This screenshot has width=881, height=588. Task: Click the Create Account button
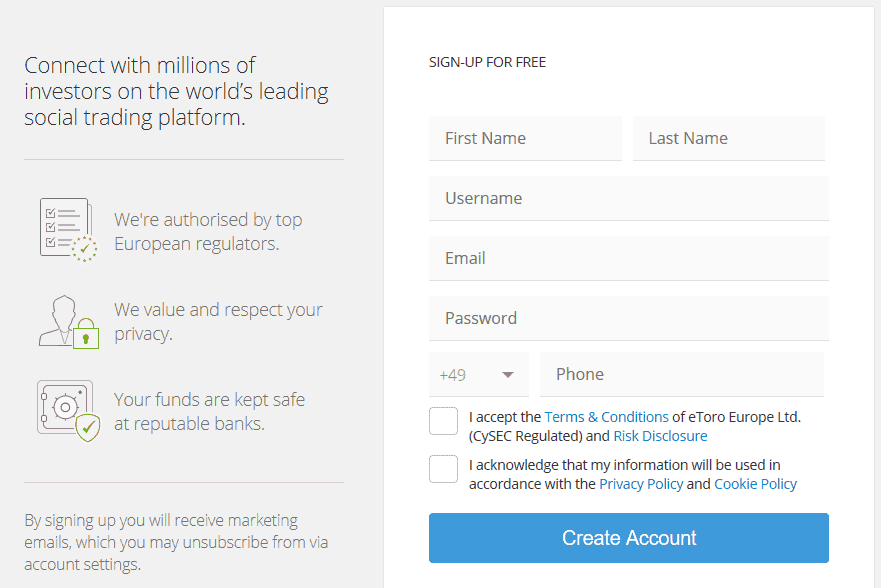click(629, 537)
